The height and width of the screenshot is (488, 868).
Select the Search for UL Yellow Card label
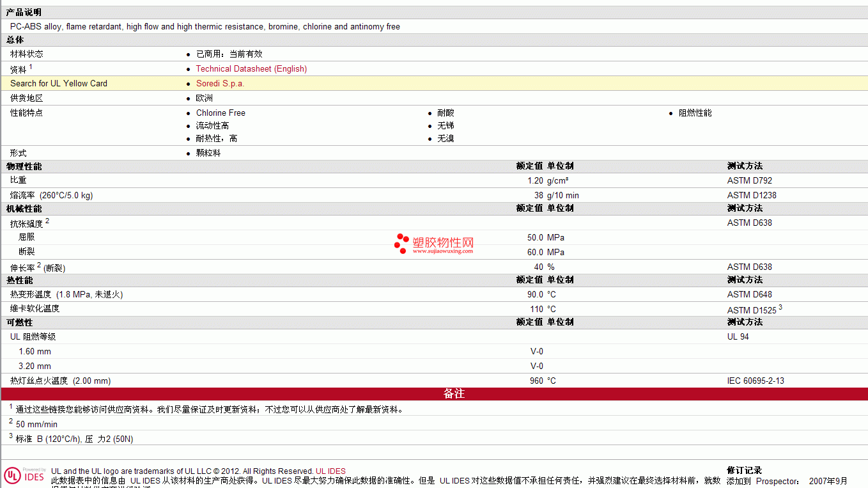(59, 83)
